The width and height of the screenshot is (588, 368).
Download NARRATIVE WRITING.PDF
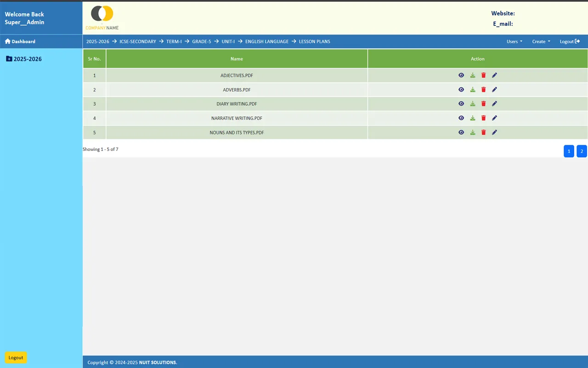[x=473, y=118]
